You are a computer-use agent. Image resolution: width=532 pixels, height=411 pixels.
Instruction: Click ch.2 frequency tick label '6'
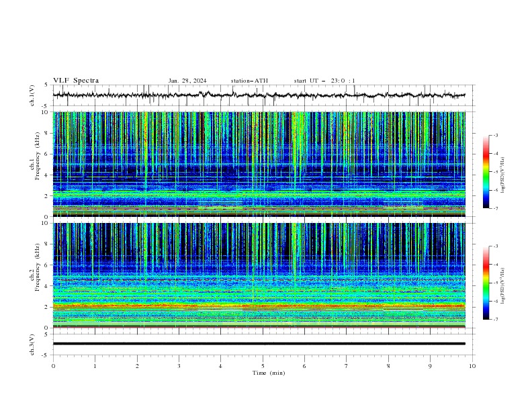tap(47, 265)
